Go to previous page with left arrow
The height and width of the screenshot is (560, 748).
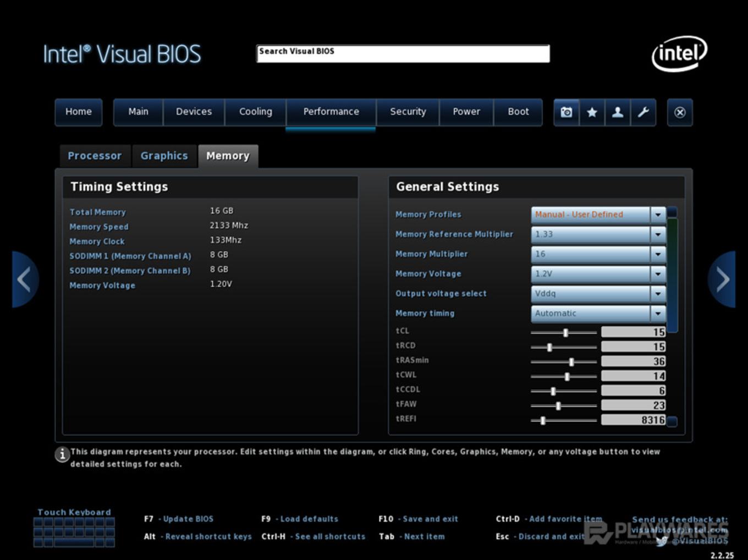pyautogui.click(x=25, y=279)
